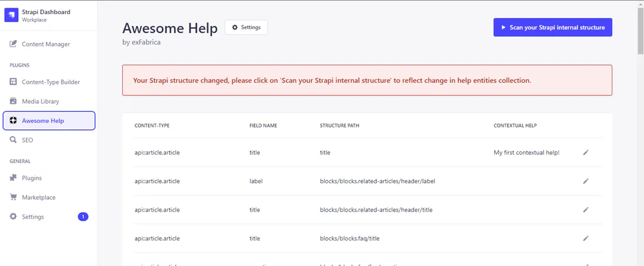Click path blocks/blocks.related-articles/header/label

tap(378, 181)
